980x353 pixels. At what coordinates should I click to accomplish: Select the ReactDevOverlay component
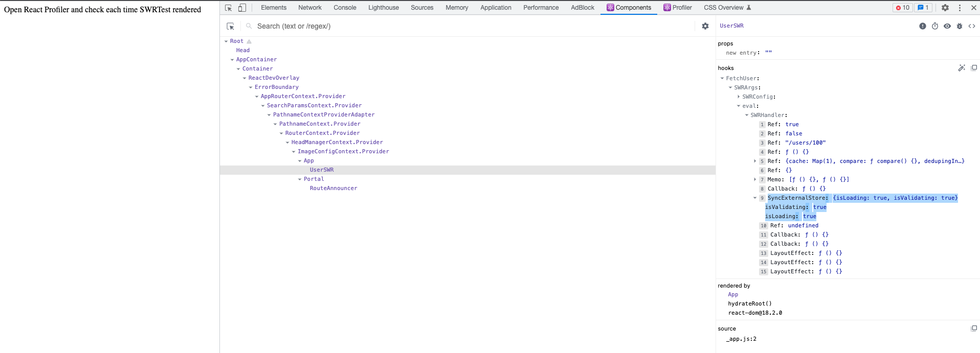274,78
